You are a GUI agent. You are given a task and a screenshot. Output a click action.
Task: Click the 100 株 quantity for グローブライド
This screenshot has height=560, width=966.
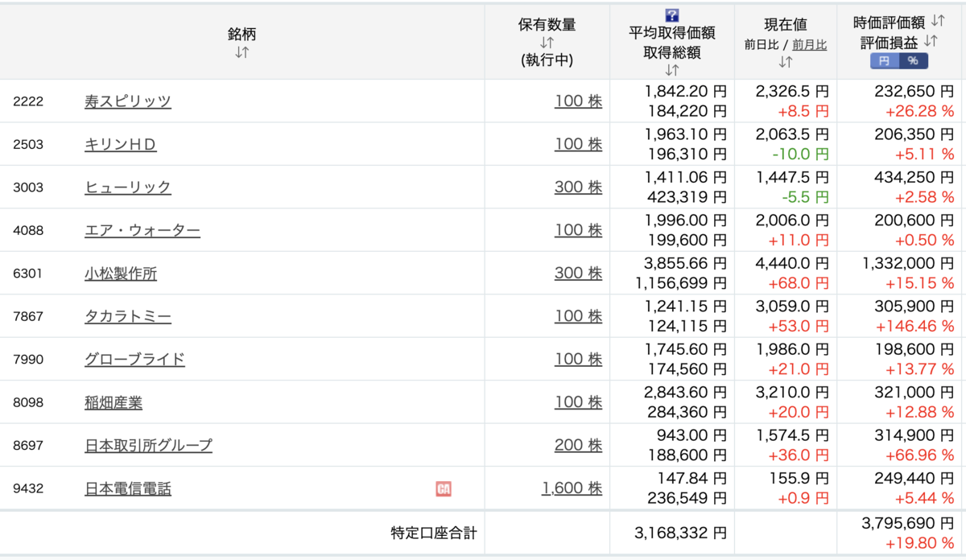click(578, 360)
